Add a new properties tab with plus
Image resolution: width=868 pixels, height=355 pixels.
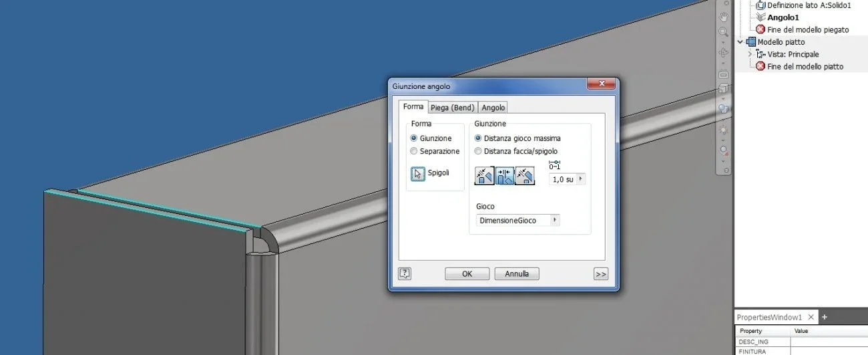click(824, 317)
